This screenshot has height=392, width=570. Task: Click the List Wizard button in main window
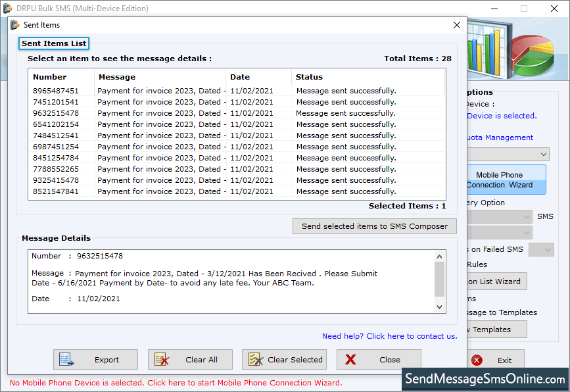coord(497,282)
